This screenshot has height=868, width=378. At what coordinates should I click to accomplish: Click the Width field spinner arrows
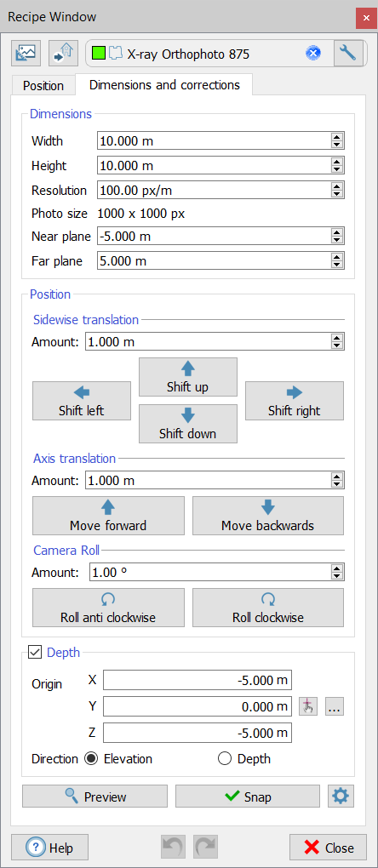336,141
